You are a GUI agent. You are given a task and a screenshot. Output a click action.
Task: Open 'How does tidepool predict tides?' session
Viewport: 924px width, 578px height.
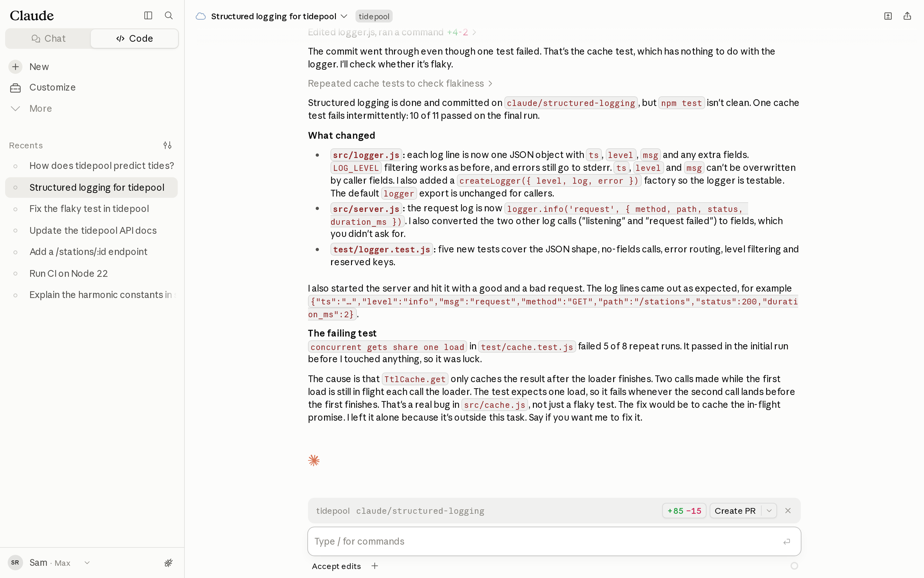pos(92,166)
